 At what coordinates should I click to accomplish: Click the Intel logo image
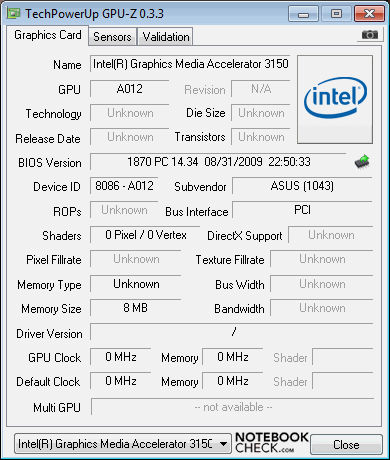coord(335,100)
